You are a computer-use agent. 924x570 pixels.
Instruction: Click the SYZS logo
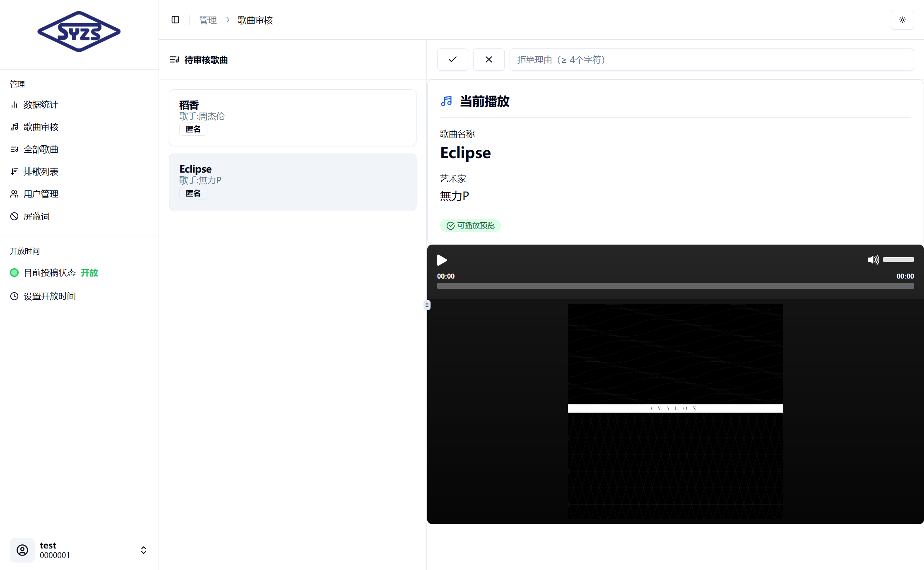click(79, 32)
